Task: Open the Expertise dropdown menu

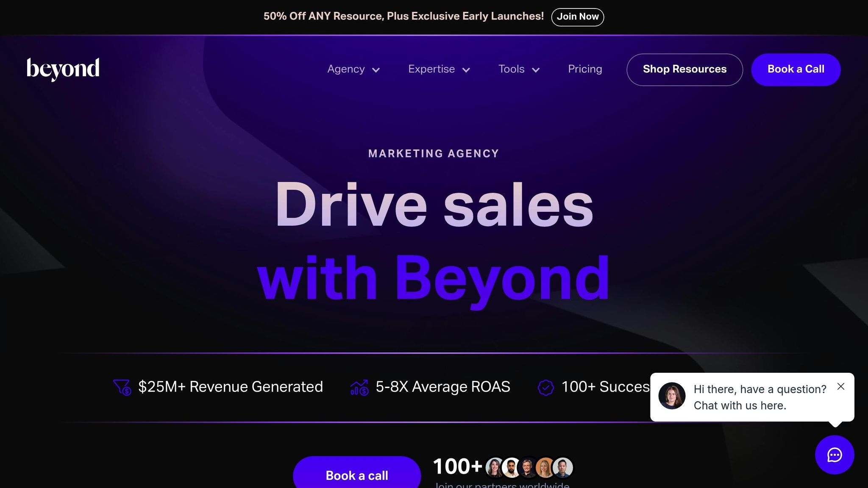Action: 439,69
